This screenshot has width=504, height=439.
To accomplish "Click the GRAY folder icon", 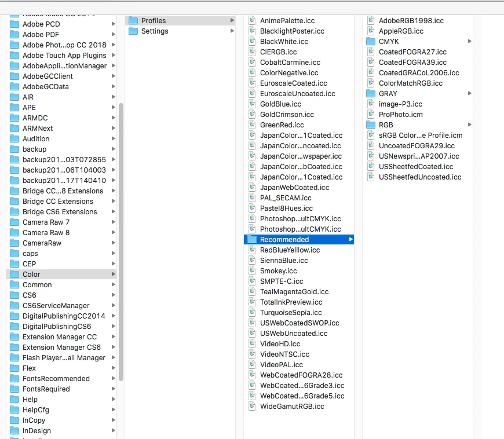I will click(x=371, y=93).
